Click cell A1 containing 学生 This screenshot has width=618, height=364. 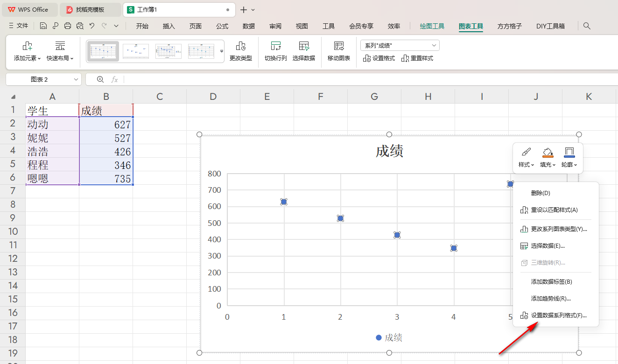point(52,111)
